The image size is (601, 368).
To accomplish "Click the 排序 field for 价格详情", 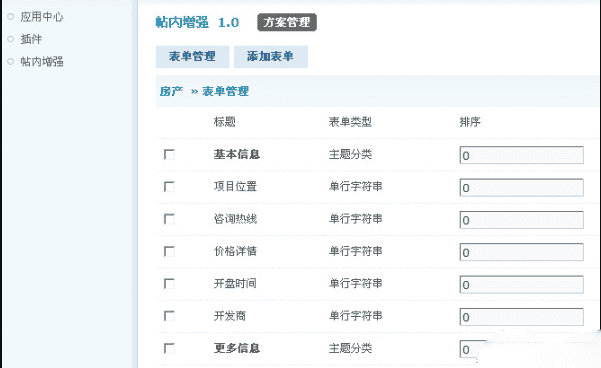I will [522, 252].
